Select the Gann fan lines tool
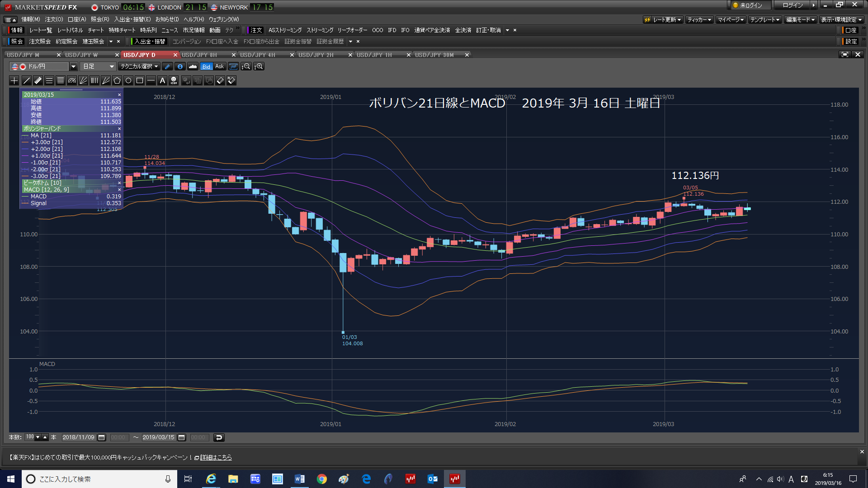Screen dimensions: 868x488 click(106, 80)
